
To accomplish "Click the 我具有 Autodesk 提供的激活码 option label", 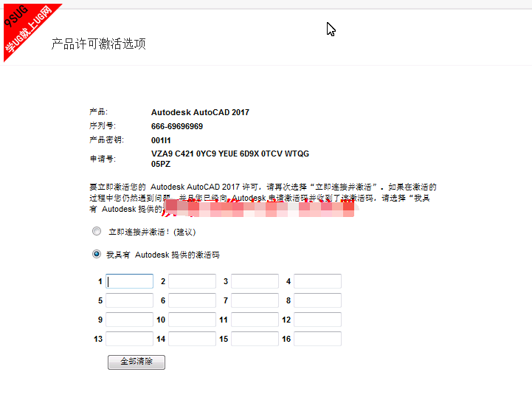I will point(163,255).
